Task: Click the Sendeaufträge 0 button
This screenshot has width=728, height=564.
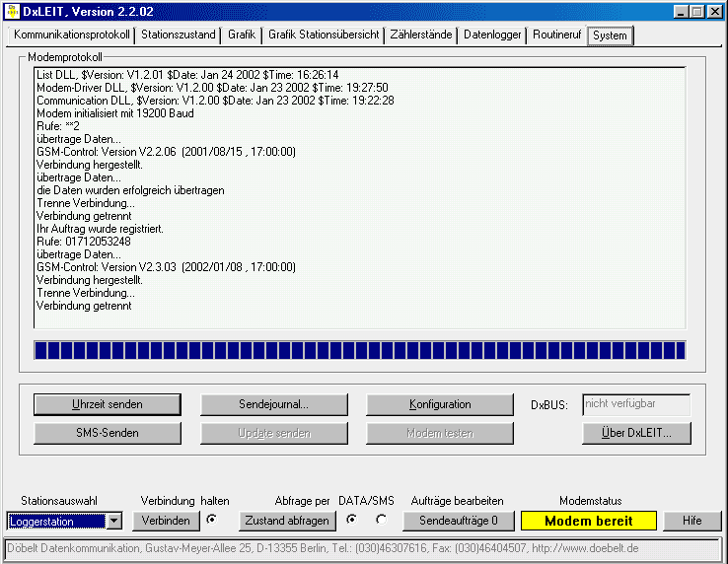Action: click(459, 521)
